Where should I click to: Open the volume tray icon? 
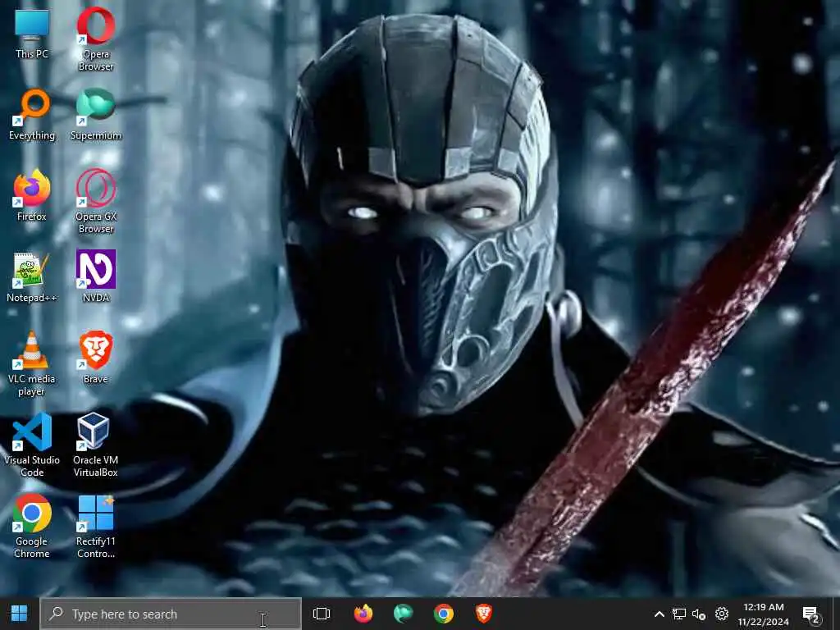click(699, 614)
